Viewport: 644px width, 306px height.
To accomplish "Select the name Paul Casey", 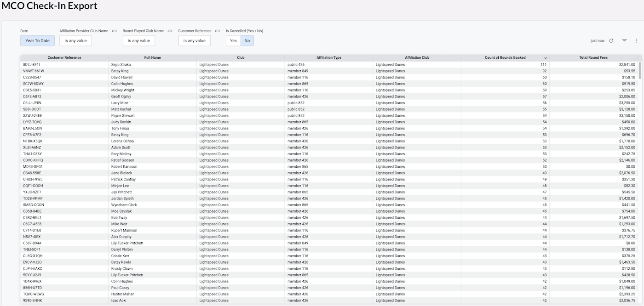I will pyautogui.click(x=120, y=288).
